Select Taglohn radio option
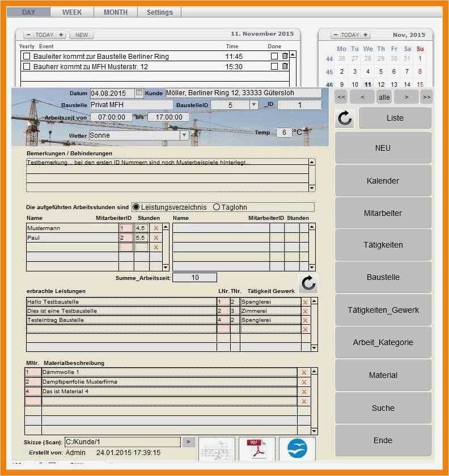Image resolution: width=449 pixels, height=476 pixels. pos(217,207)
